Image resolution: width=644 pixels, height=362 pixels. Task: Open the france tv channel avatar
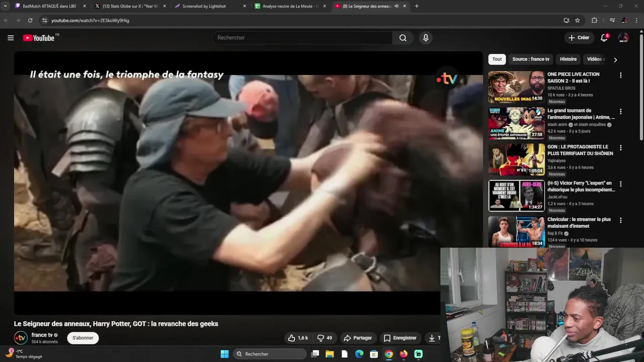click(21, 338)
